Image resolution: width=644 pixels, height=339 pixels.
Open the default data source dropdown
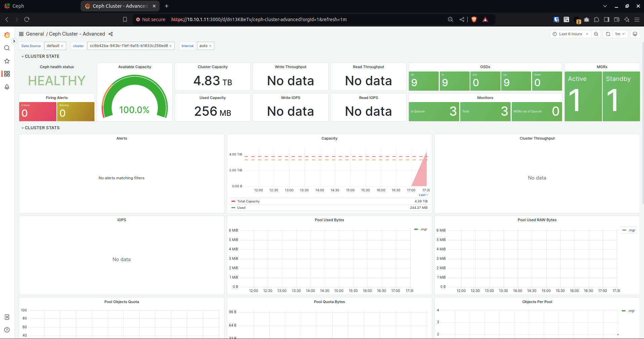coord(55,46)
